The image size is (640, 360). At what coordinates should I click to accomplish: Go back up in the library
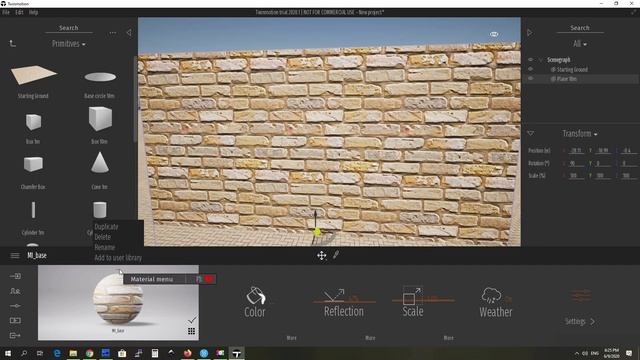(x=13, y=43)
